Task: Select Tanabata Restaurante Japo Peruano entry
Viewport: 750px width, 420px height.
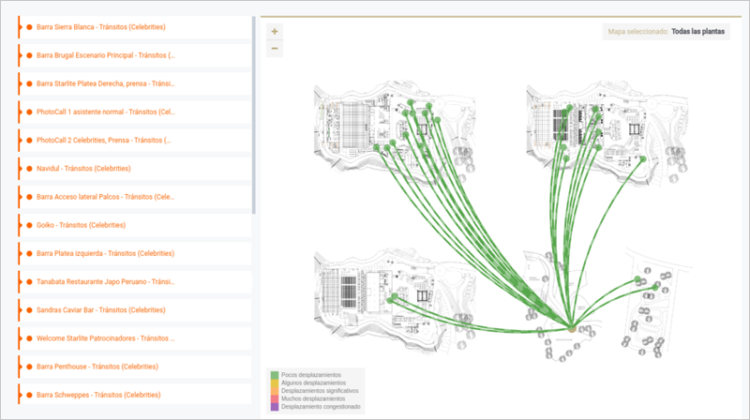Action: coord(105,282)
